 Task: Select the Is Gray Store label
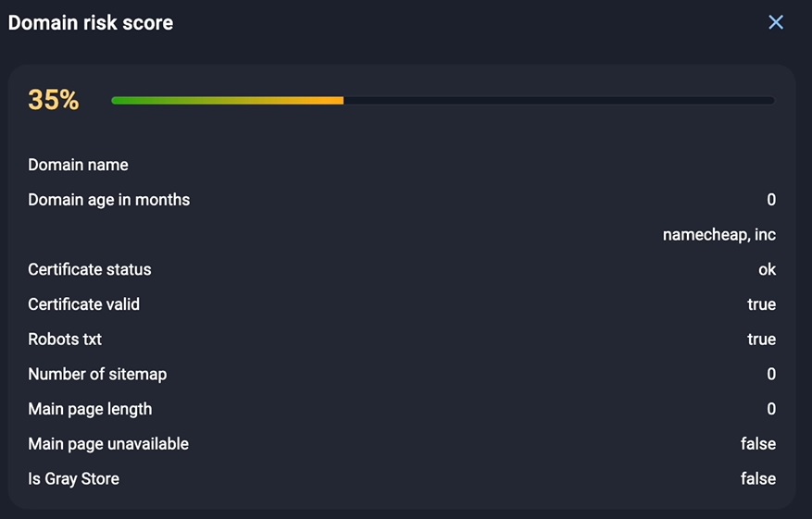(x=73, y=479)
